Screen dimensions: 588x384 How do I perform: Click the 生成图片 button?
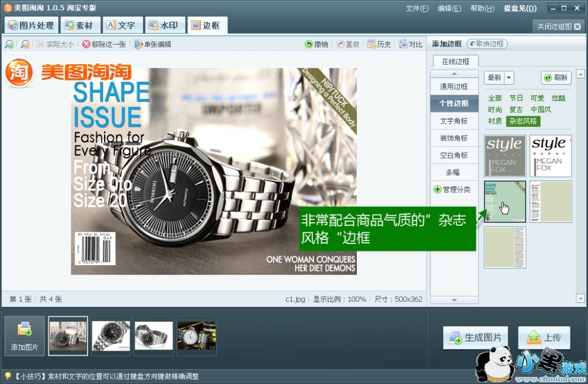[x=476, y=338]
